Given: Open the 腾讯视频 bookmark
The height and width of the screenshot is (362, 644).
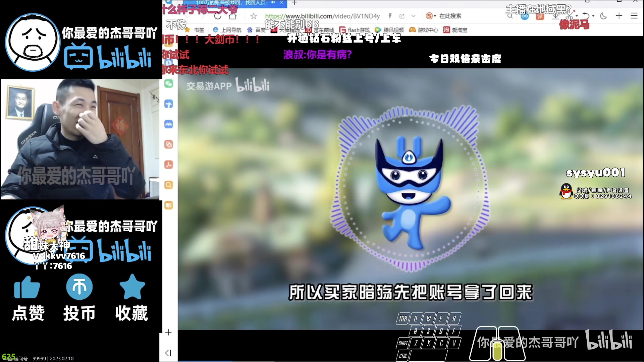Looking at the screenshot, I should click(389, 30).
